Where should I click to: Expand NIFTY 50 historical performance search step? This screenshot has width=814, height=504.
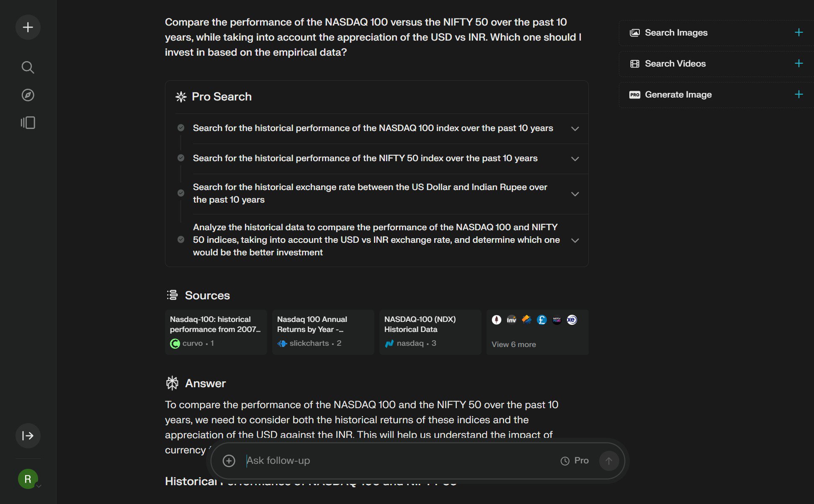pos(574,158)
